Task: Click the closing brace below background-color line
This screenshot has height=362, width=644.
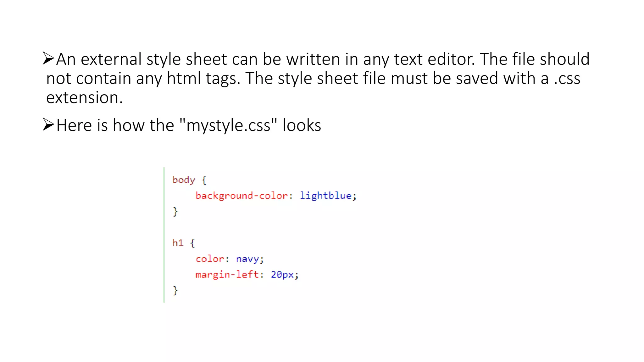Action: [175, 211]
